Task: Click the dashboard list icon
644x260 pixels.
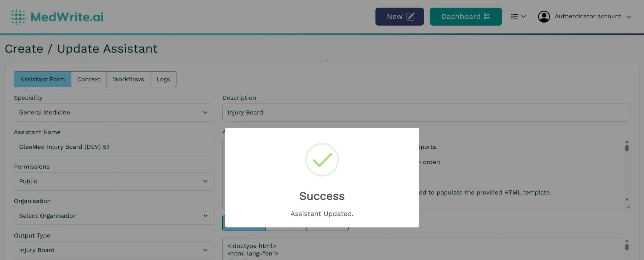Action: 487,16
